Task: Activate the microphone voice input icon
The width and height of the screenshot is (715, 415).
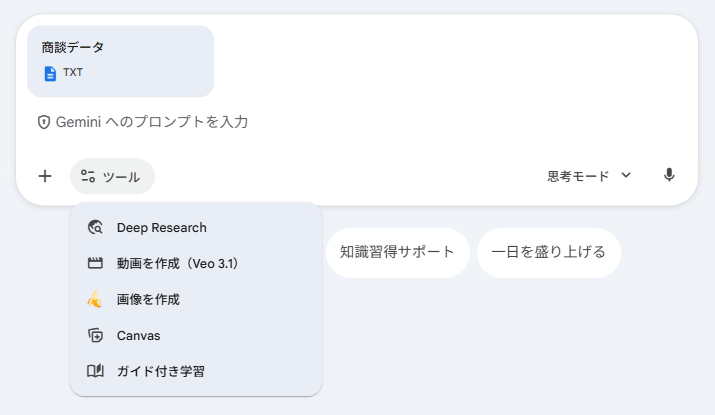Action: coord(669,175)
